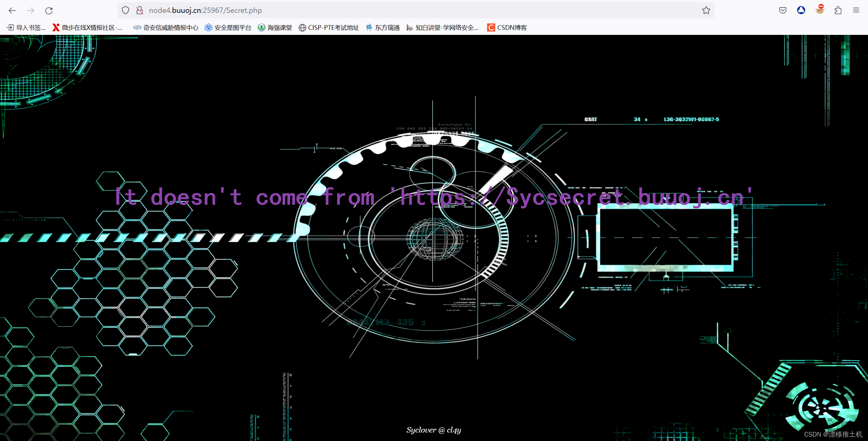Reload the Secret.php page
Screen dimensions: 868x441
tap(49, 11)
